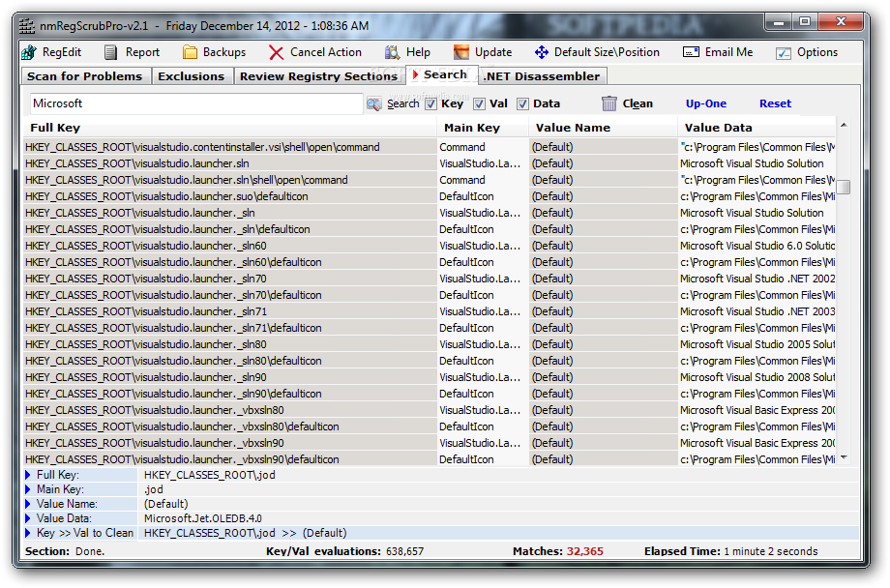
Task: Select row visualstudio.contentinstaller.vsi\shell\open\command
Action: tap(430, 147)
